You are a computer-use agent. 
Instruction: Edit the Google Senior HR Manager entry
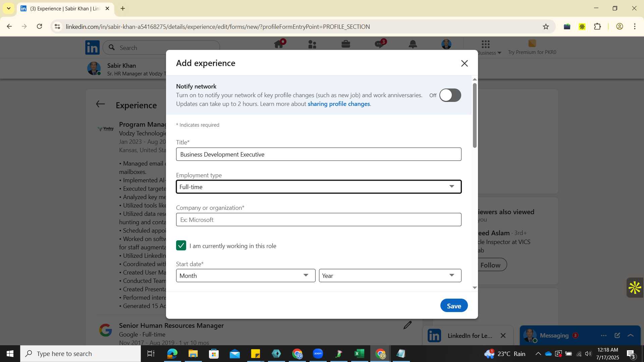pyautogui.click(x=408, y=325)
